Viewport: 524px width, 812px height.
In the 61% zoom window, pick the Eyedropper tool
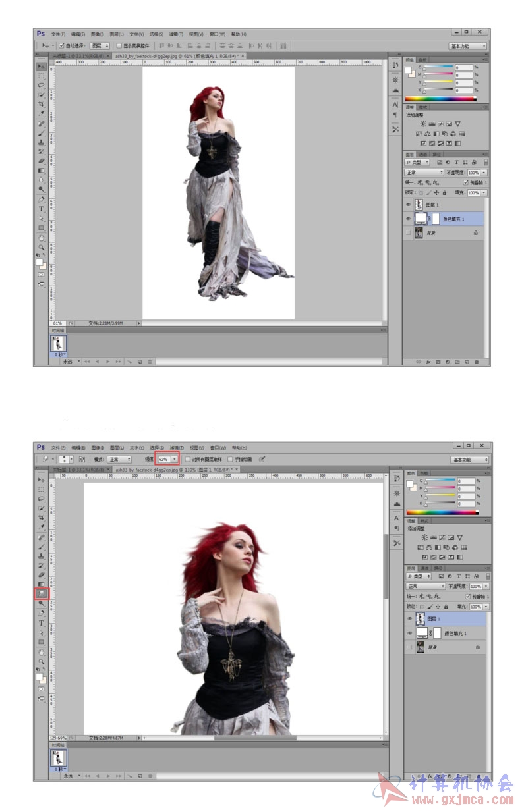41,113
